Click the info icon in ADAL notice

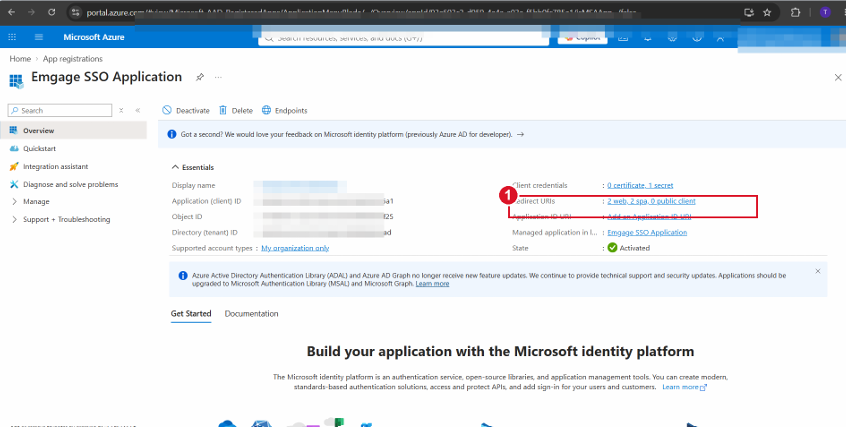point(183,275)
